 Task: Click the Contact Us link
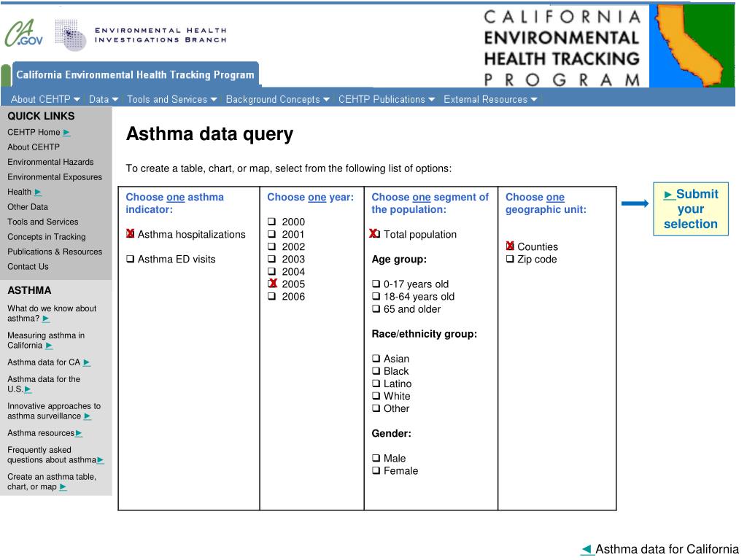[x=28, y=267]
